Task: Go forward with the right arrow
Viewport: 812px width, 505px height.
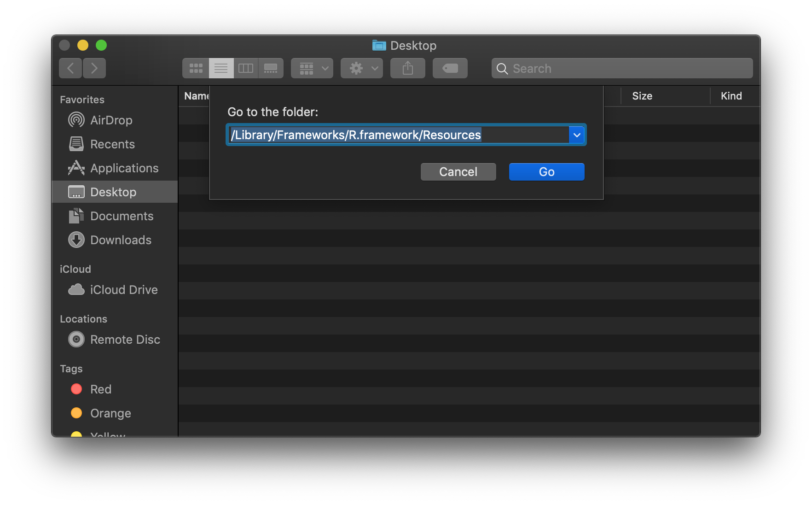Action: [x=94, y=68]
